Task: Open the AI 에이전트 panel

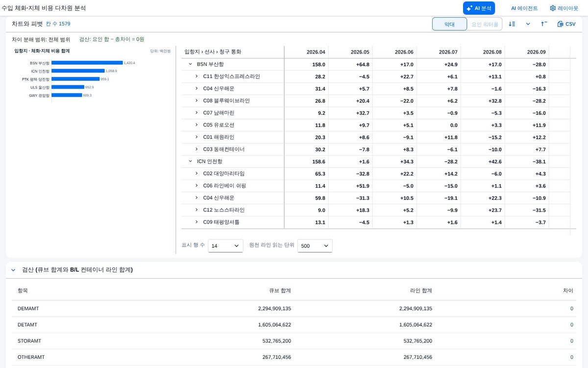Action: [x=524, y=8]
